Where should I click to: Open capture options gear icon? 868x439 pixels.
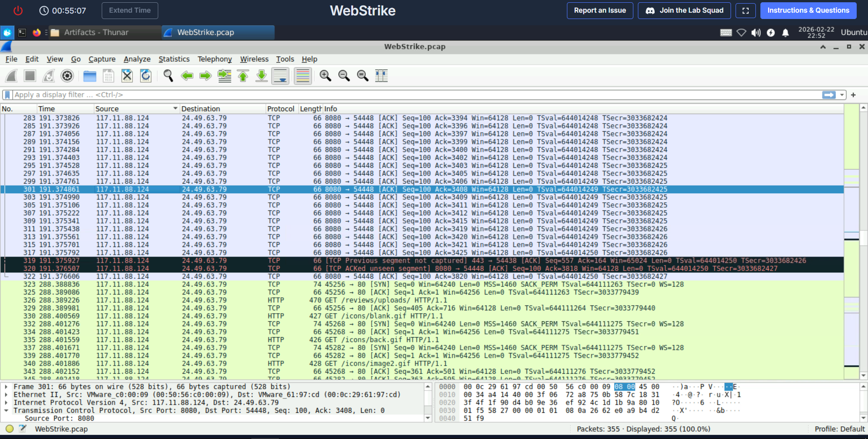(x=67, y=76)
